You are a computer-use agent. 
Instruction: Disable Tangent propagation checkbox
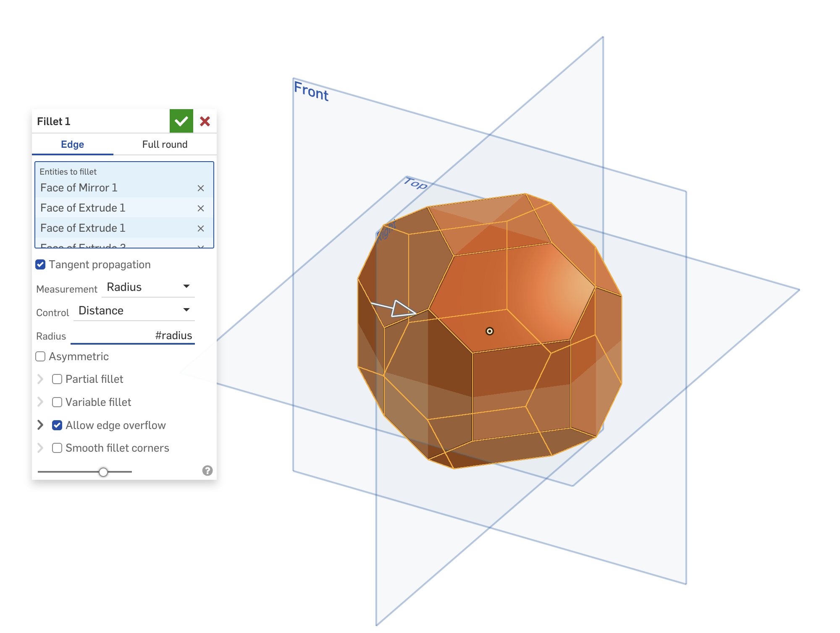[x=41, y=264]
